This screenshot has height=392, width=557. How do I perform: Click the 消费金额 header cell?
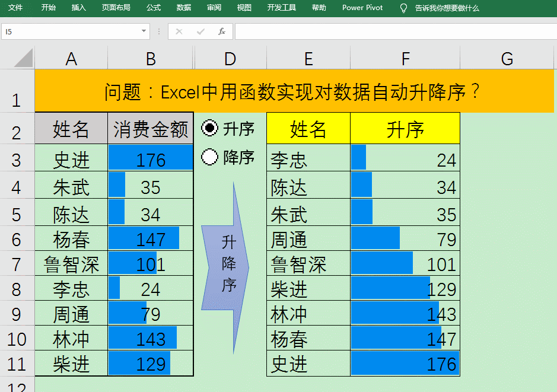tap(151, 129)
